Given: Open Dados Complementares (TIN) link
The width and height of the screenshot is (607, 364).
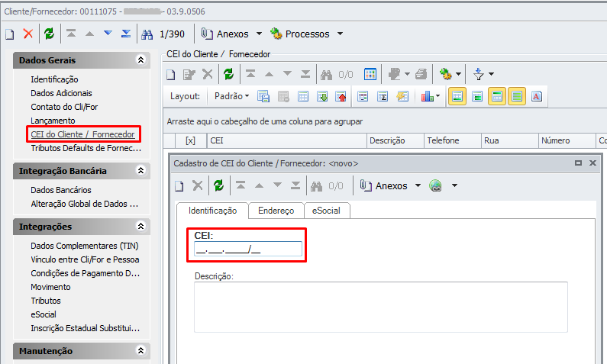Looking at the screenshot, I should click(85, 246).
